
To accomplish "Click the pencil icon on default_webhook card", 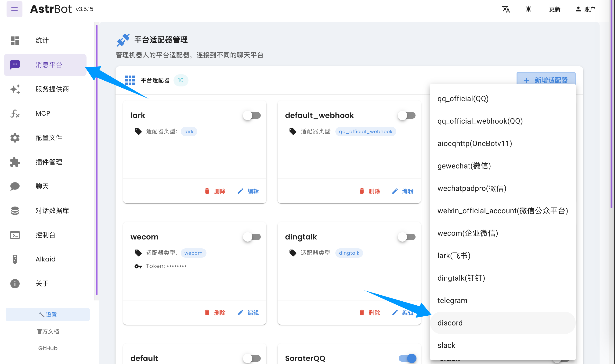I will tap(395, 191).
